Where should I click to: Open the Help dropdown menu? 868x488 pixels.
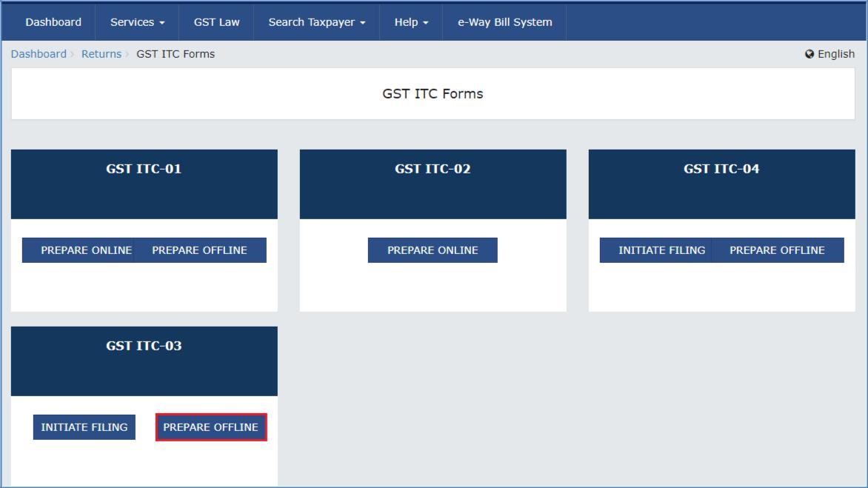410,21
